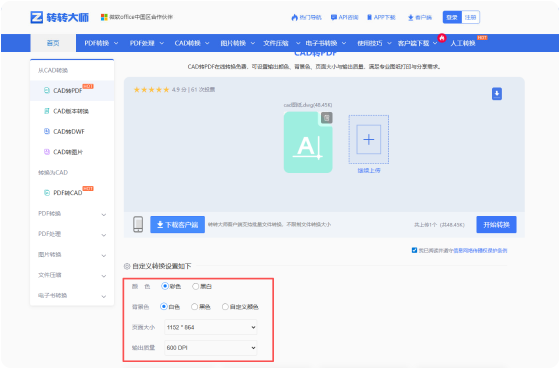Click the 注册 register button
560x369 pixels.
tap(470, 17)
